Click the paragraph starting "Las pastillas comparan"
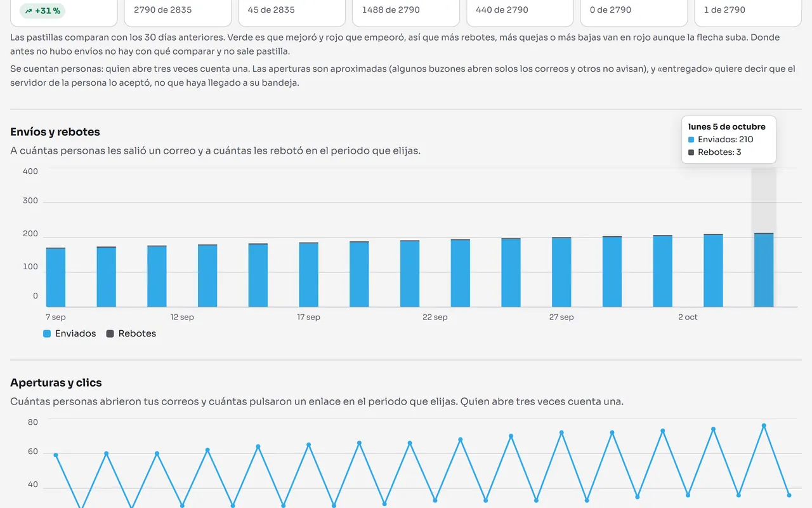 [x=395, y=44]
